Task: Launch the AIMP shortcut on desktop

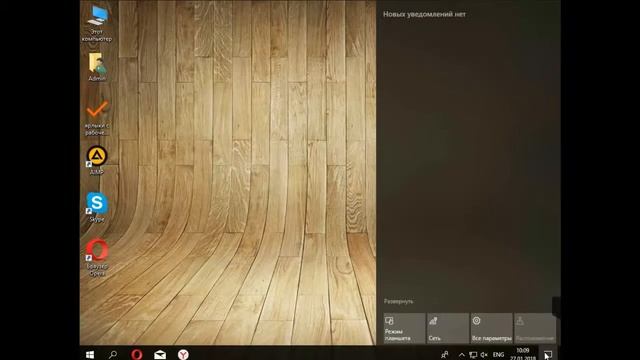Action: (x=97, y=160)
